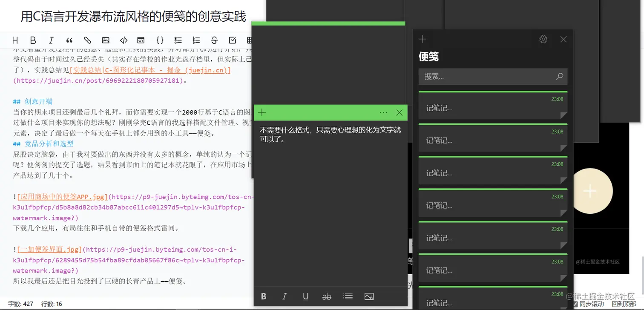Click the article title field 用C语言开发瀑布流风格的便笺的创意实践

(133, 17)
